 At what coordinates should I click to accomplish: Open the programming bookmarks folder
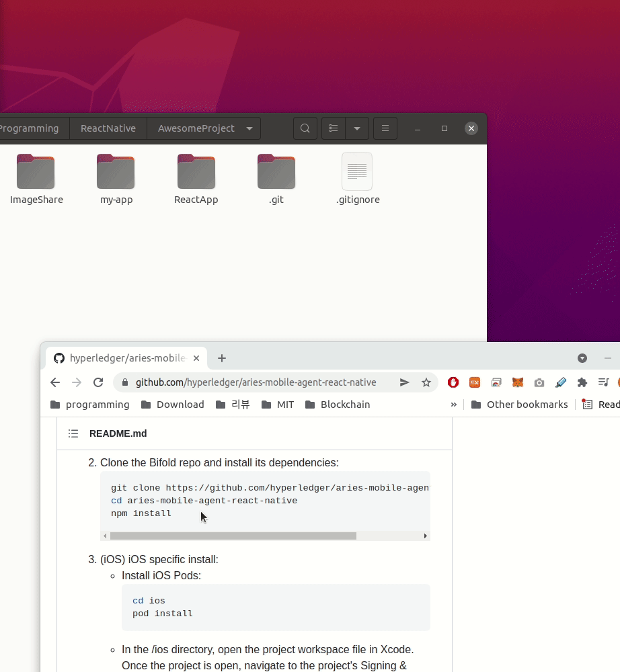[x=89, y=405]
